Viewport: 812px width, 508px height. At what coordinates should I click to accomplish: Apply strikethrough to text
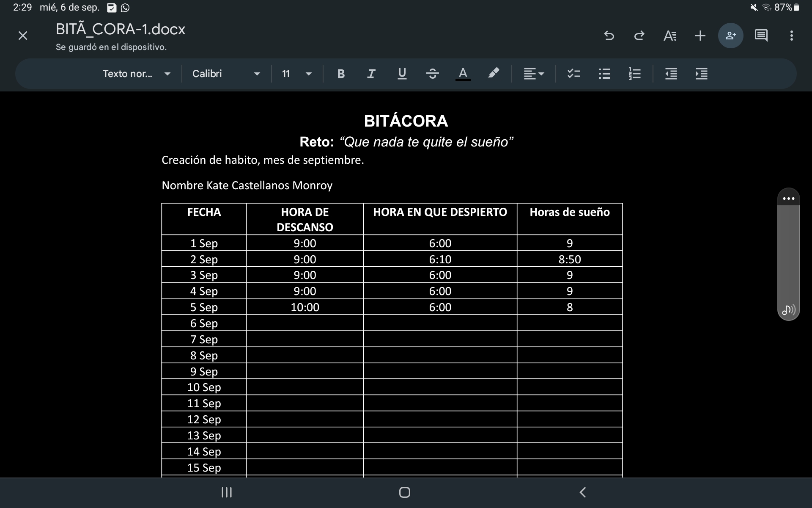click(x=432, y=74)
